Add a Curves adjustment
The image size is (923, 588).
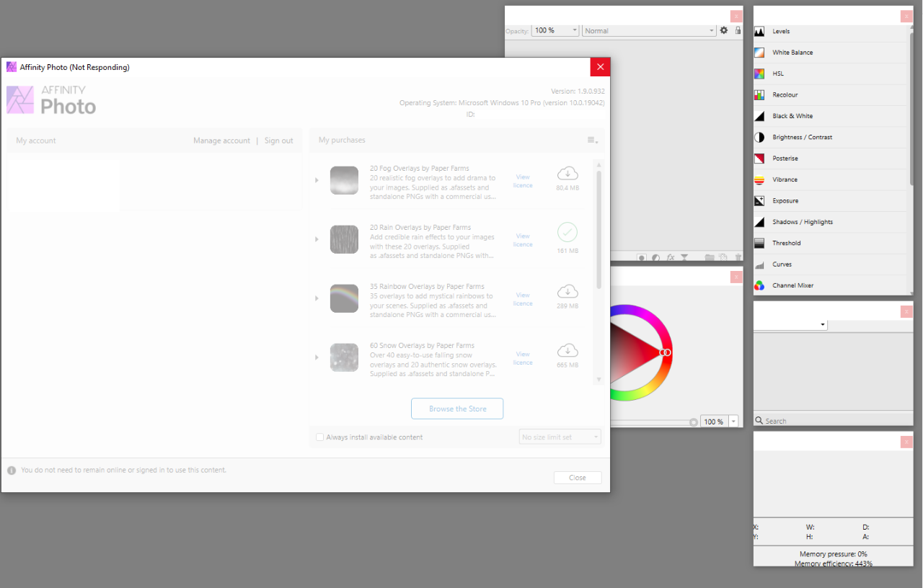(x=829, y=264)
